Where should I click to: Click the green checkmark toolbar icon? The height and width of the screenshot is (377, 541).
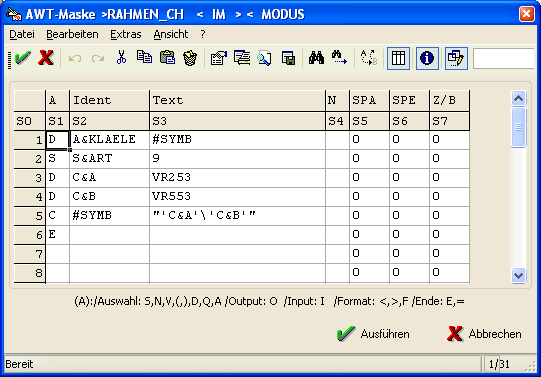[x=23, y=58]
